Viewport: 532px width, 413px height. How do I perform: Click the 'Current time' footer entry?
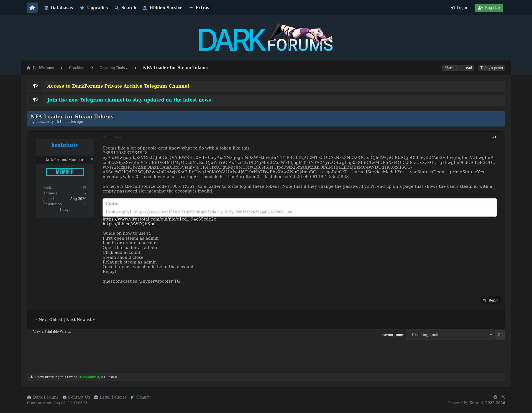(57, 403)
